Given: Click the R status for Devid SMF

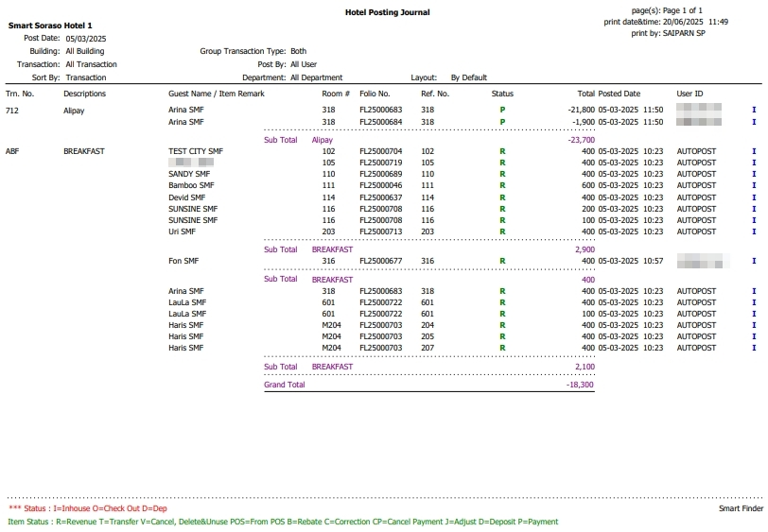Looking at the screenshot, I should [x=502, y=197].
